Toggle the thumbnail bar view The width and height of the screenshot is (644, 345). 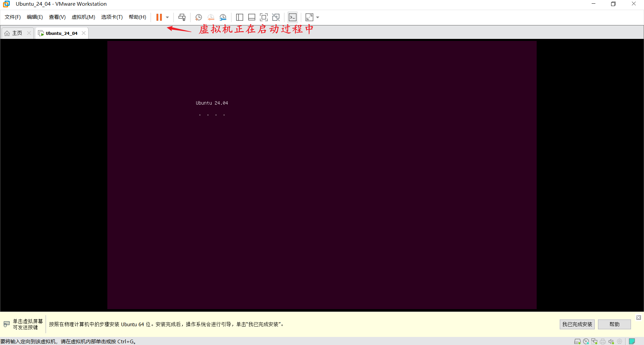click(x=252, y=17)
